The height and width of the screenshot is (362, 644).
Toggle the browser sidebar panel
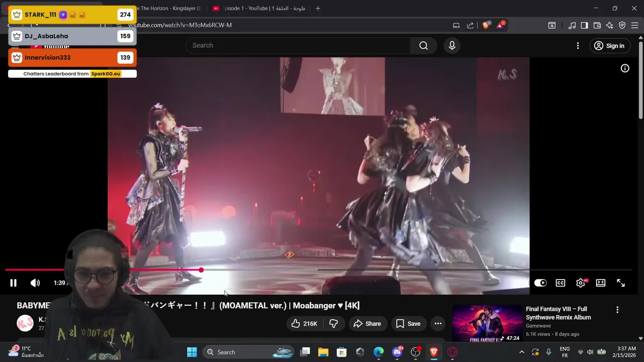coord(584,25)
